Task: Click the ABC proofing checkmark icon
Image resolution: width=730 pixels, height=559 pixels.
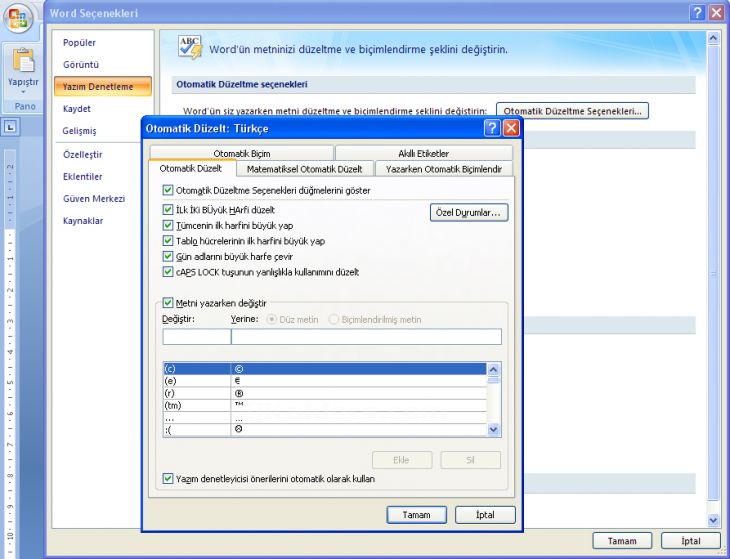Action: point(190,47)
